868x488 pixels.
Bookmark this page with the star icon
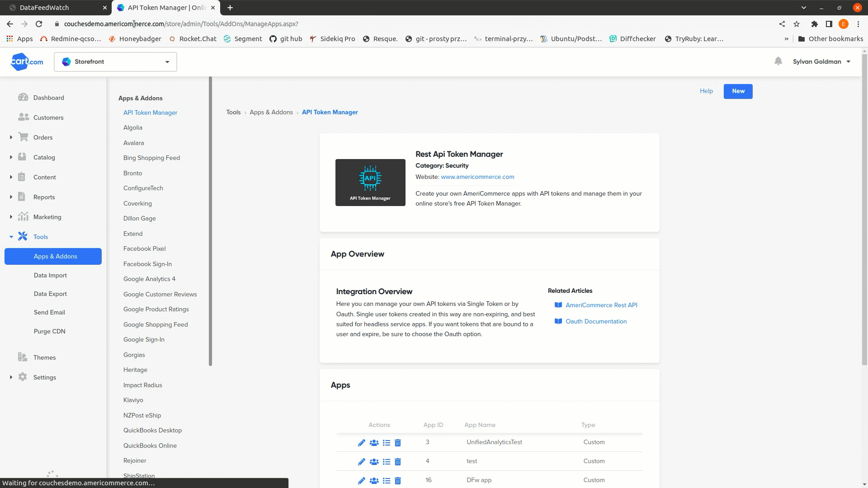point(797,24)
